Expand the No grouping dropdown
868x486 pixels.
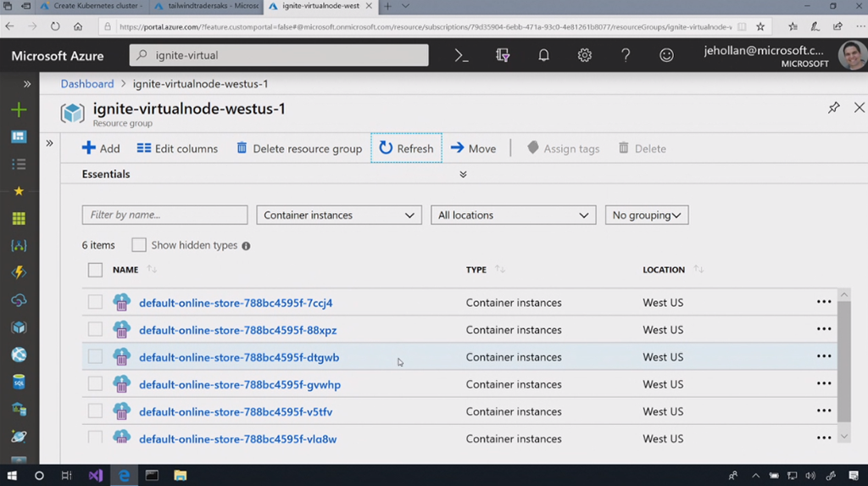(646, 215)
